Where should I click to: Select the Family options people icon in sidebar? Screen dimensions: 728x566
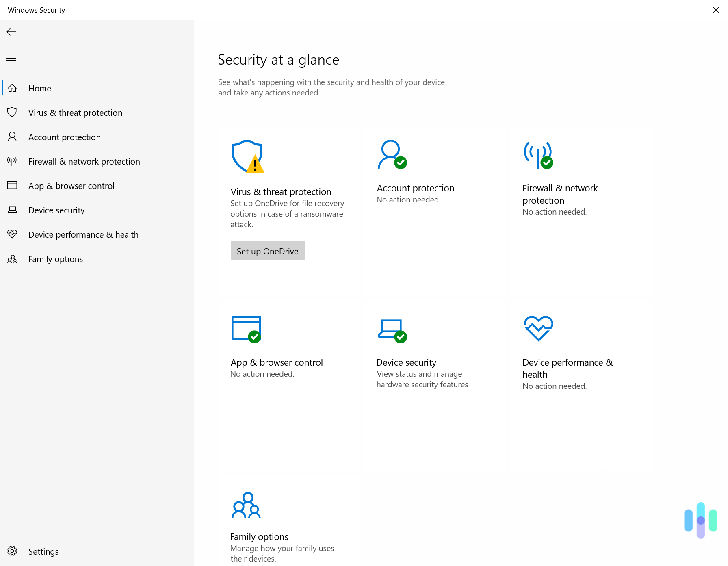12,259
